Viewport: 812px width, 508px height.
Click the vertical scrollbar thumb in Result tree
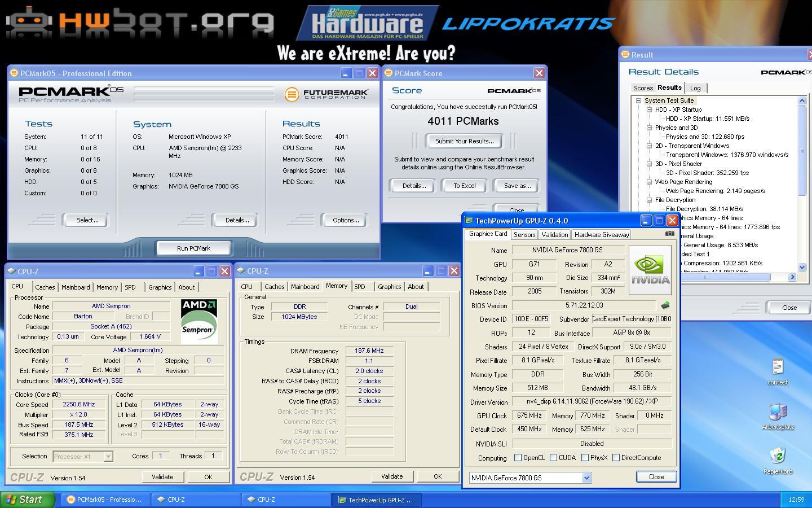(x=802, y=151)
